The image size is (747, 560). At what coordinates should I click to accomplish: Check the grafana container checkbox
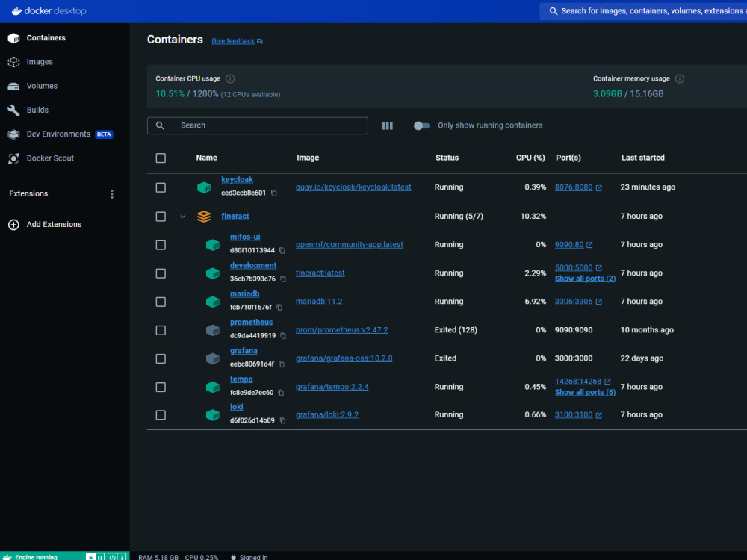click(161, 359)
